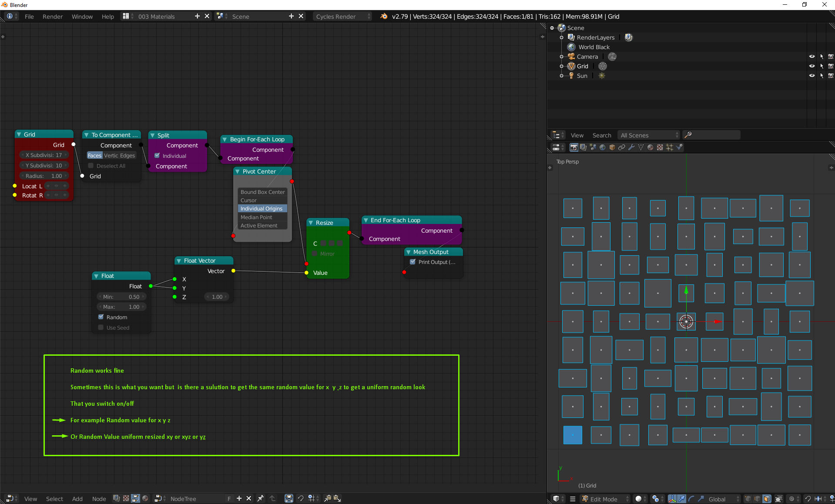Hide Sun with its eye icon
This screenshot has width=835, height=504.
click(812, 76)
